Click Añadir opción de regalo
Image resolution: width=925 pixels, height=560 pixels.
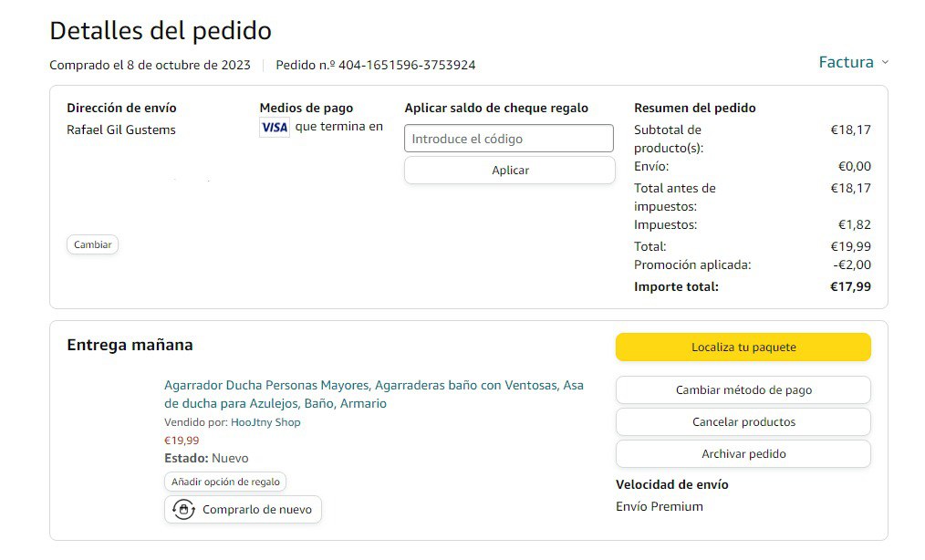click(x=225, y=482)
